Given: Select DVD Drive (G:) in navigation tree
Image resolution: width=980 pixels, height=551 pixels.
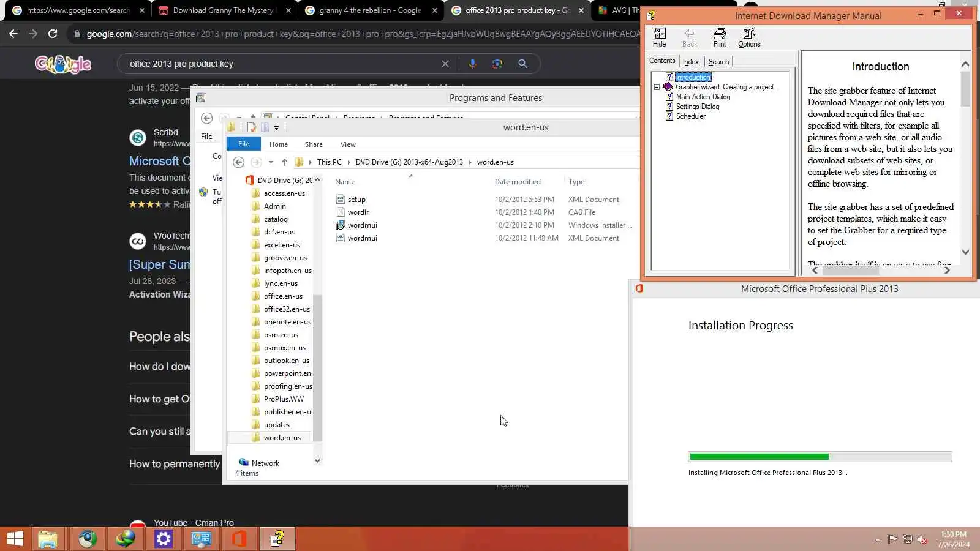Looking at the screenshot, I should [285, 181].
